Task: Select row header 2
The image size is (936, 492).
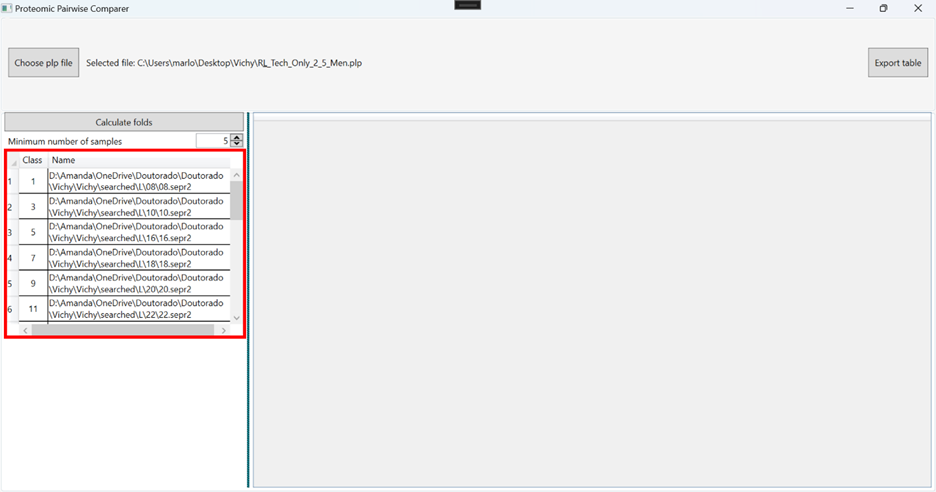Action: click(x=13, y=207)
